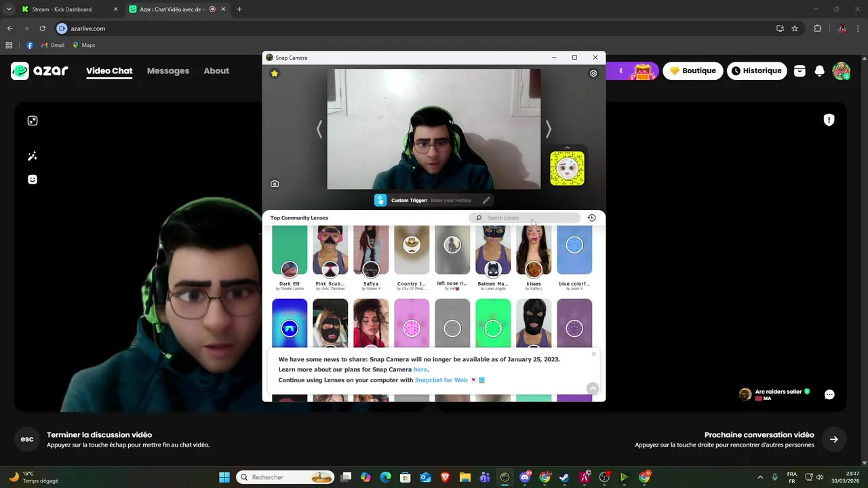Open a new browser tab

(239, 9)
